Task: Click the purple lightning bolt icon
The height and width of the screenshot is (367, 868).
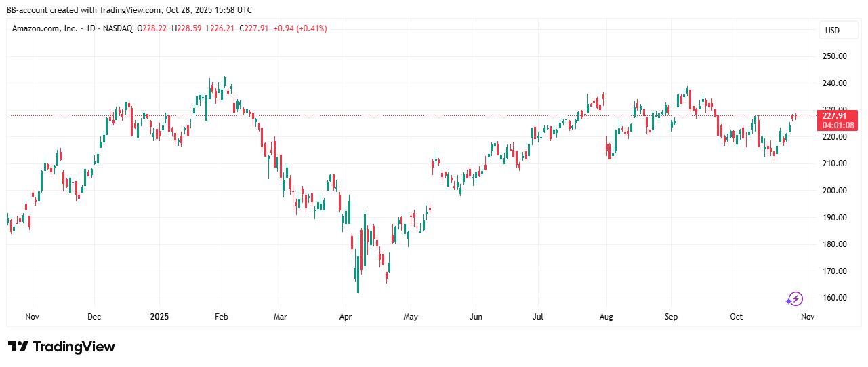Action: (x=794, y=299)
